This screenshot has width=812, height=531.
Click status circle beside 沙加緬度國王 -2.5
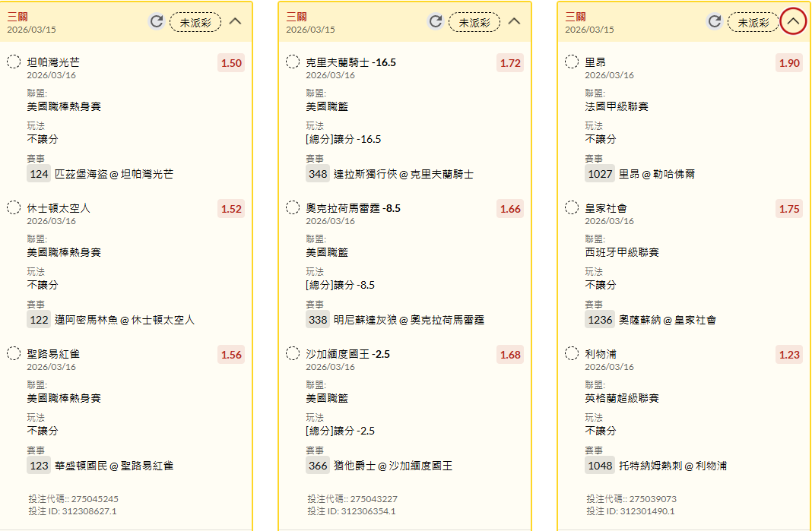[x=293, y=353]
